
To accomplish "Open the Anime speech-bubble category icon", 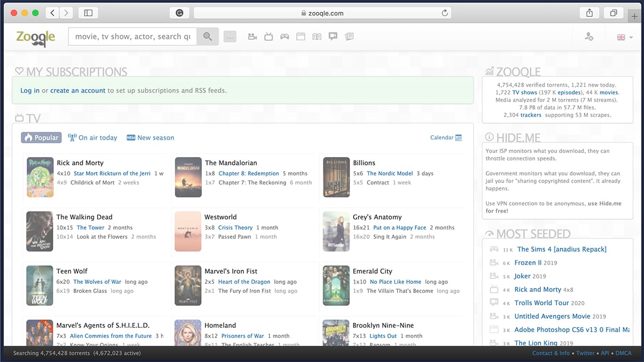I will (x=333, y=36).
